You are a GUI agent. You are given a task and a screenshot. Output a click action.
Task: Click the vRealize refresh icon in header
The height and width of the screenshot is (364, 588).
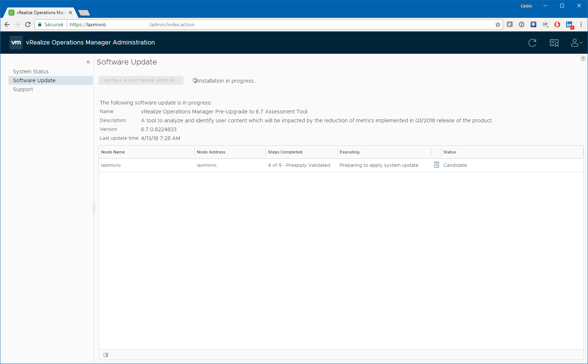pyautogui.click(x=532, y=43)
